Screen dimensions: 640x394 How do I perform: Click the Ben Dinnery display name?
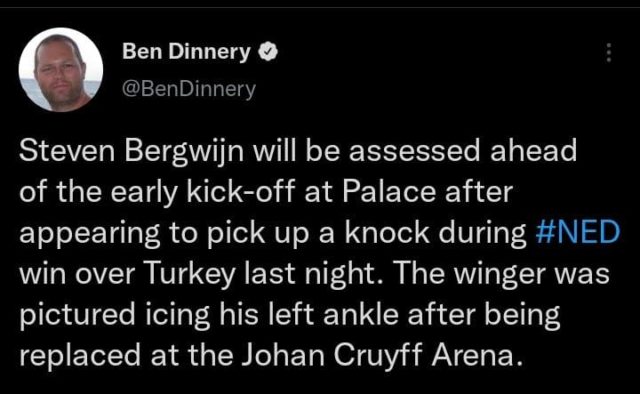tap(186, 51)
